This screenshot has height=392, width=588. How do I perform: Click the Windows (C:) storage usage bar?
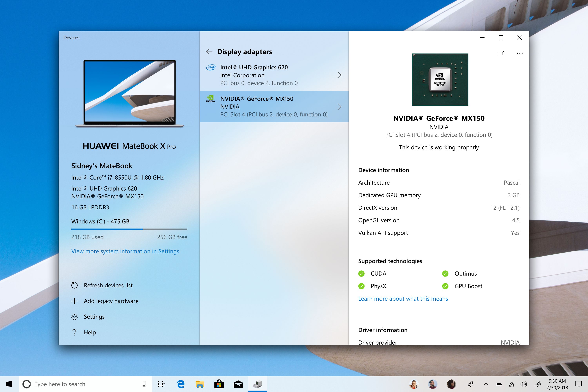[x=129, y=229]
